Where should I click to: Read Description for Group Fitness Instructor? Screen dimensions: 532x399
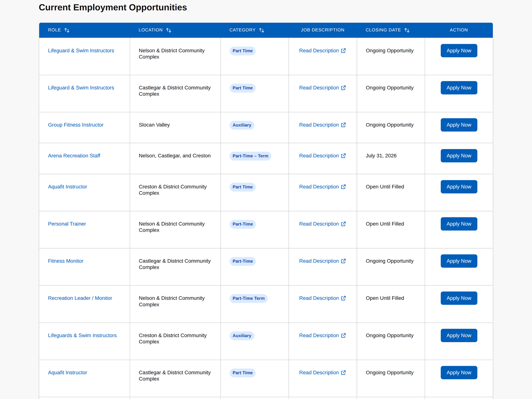(x=322, y=125)
